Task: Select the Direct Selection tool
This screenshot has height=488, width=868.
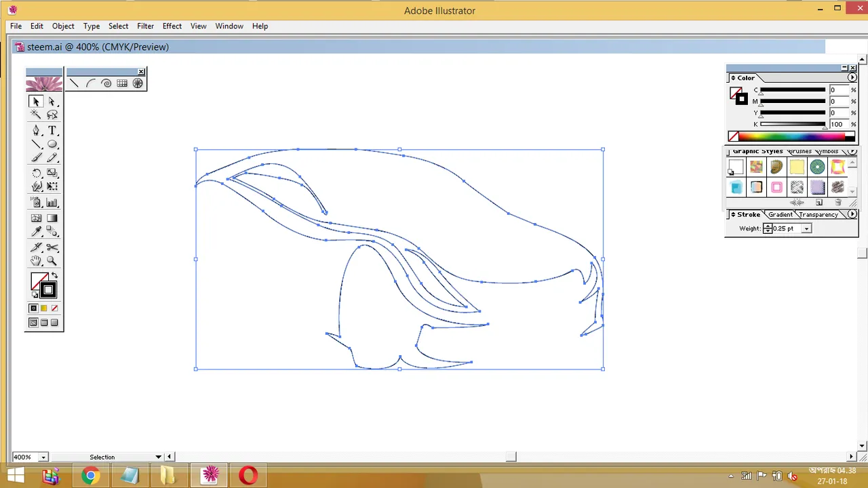Action: click(x=52, y=102)
